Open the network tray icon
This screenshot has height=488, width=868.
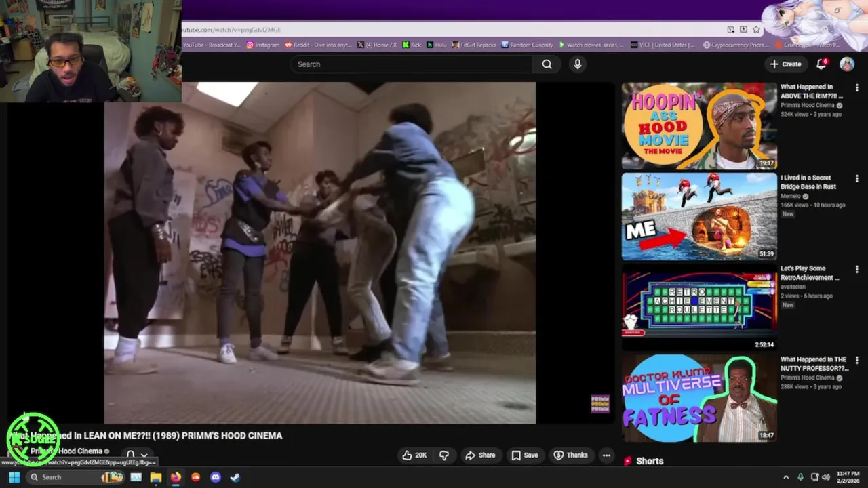815,477
